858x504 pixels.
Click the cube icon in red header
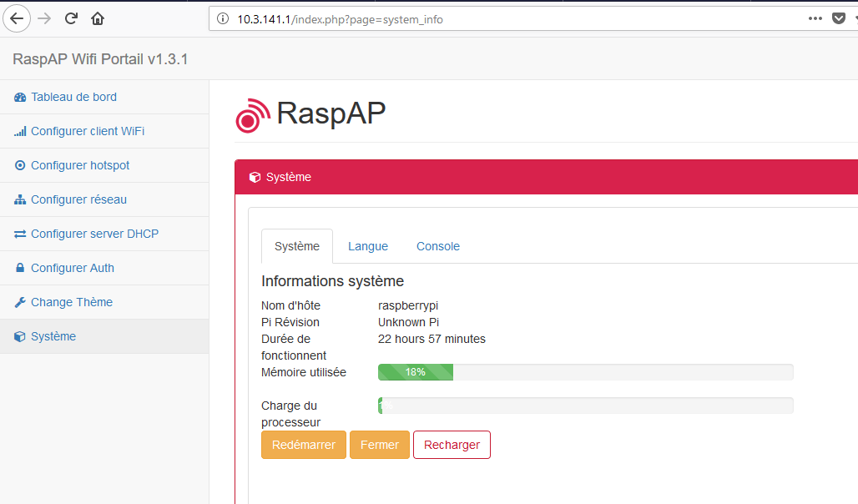[x=255, y=177]
